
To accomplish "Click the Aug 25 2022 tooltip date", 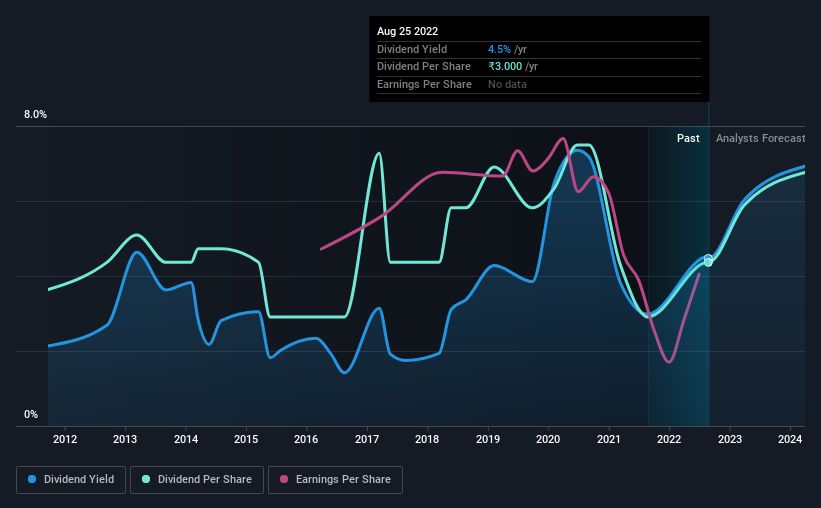I will pyautogui.click(x=407, y=31).
